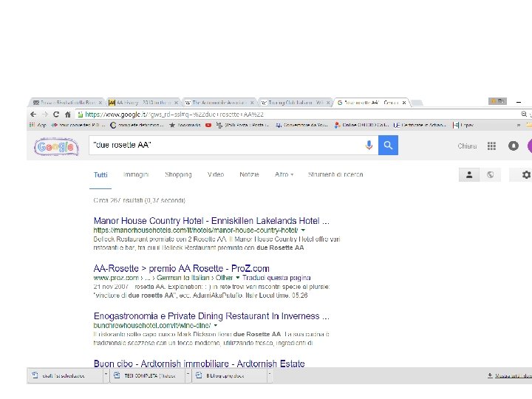
Task: Open the YouTube bookmark icon
Action: tap(208, 125)
